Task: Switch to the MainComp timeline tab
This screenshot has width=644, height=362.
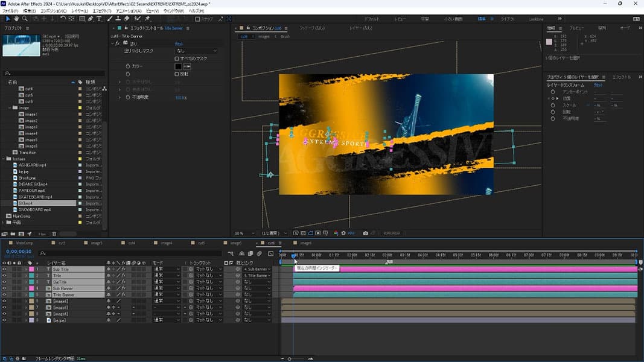Action: point(24,243)
